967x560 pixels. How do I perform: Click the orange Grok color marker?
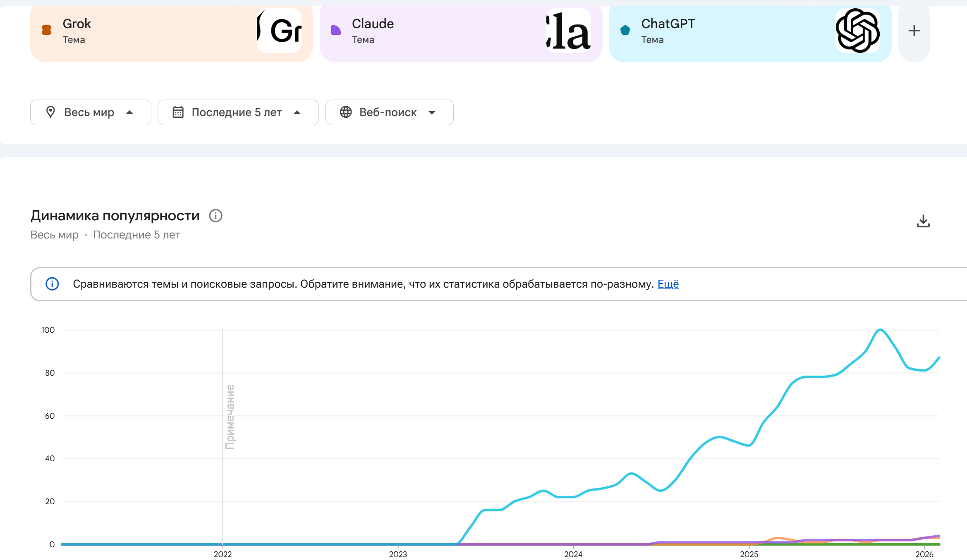47,30
